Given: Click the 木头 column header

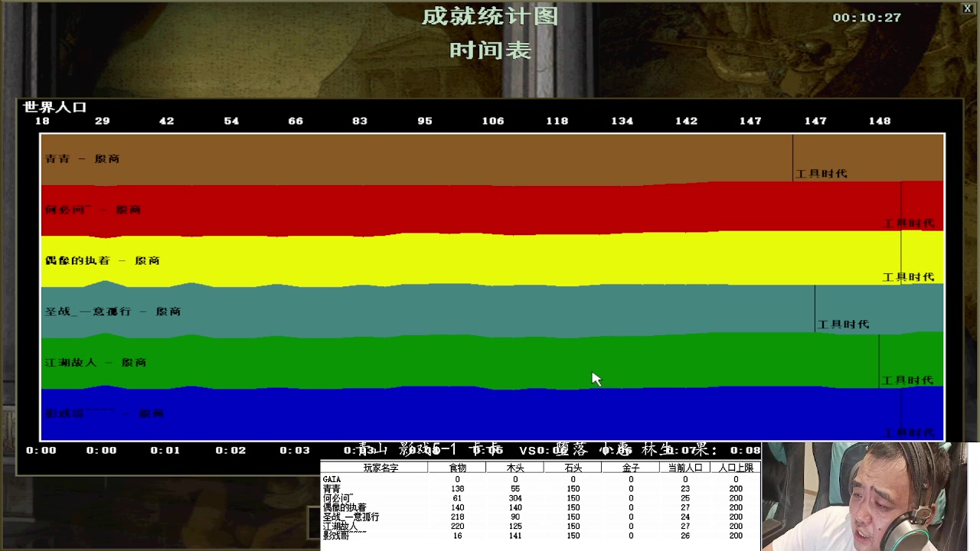Looking at the screenshot, I should (x=514, y=468).
